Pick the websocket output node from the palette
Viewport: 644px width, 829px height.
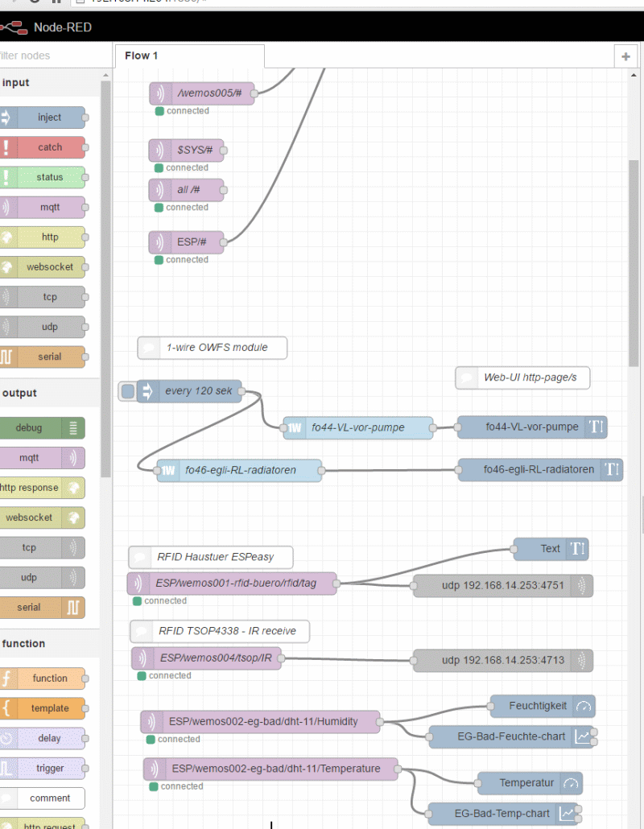43,518
